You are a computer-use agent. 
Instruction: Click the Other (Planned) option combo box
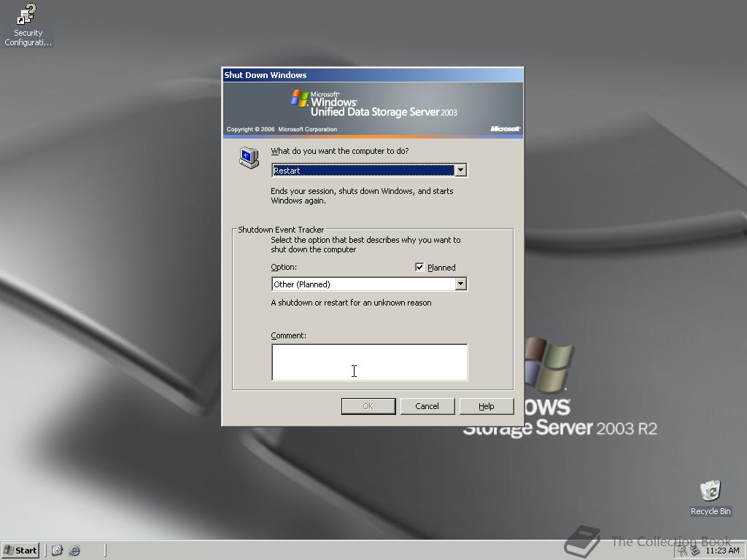[x=369, y=284]
